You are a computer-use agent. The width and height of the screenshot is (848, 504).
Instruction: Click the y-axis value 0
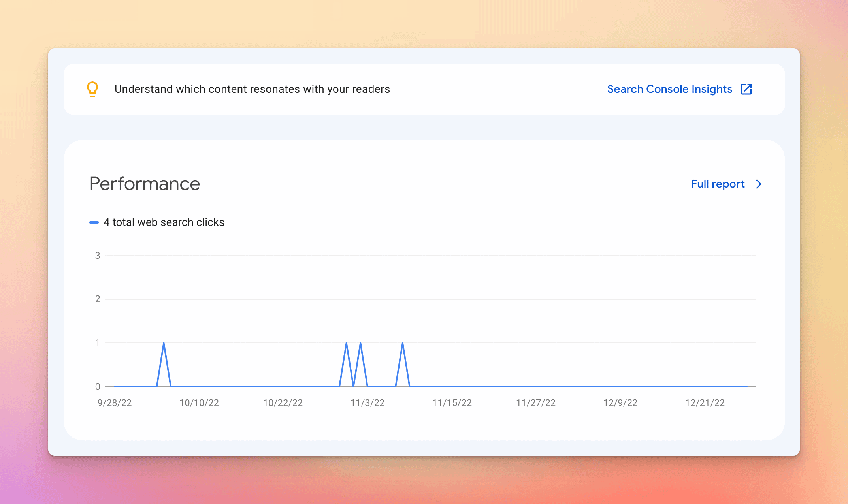tap(98, 387)
